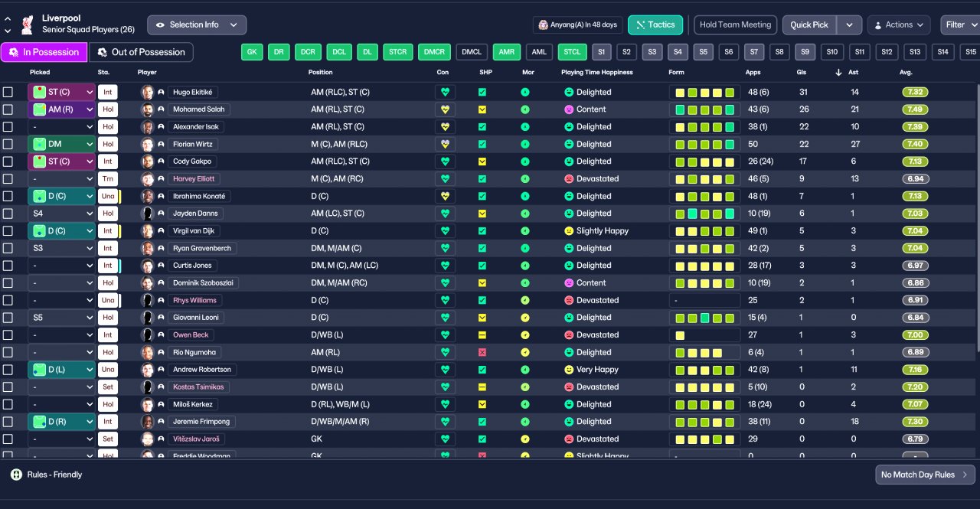Click Virgil van Dijk's Slightly Happy face icon

point(569,230)
